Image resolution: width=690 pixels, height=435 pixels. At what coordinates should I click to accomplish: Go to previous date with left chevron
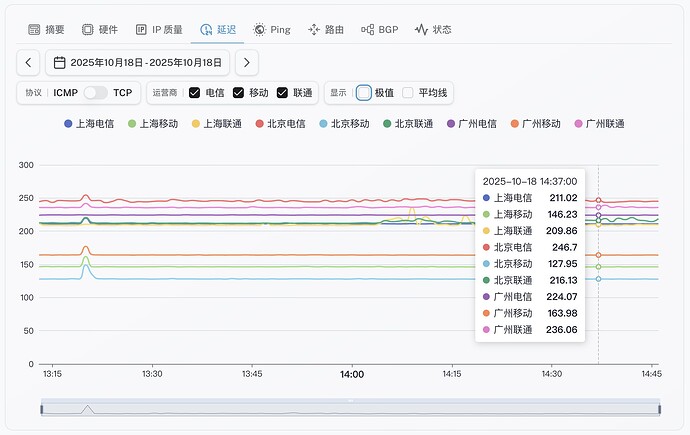[28, 62]
